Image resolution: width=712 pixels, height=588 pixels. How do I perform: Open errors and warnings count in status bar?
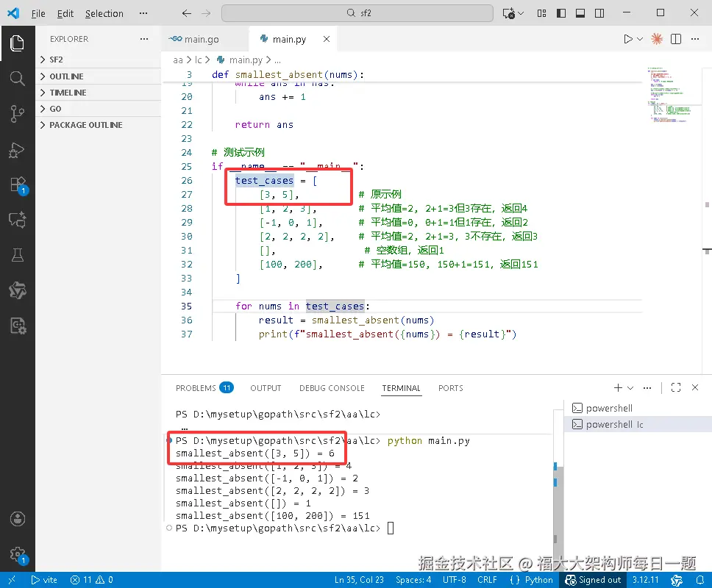click(x=92, y=580)
